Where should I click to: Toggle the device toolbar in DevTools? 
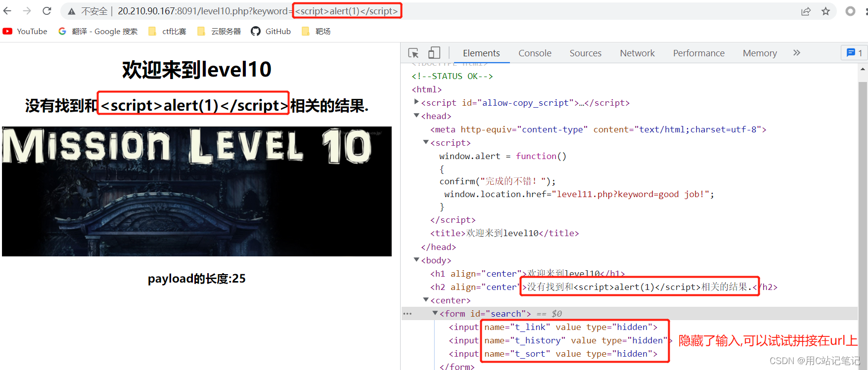tap(434, 53)
